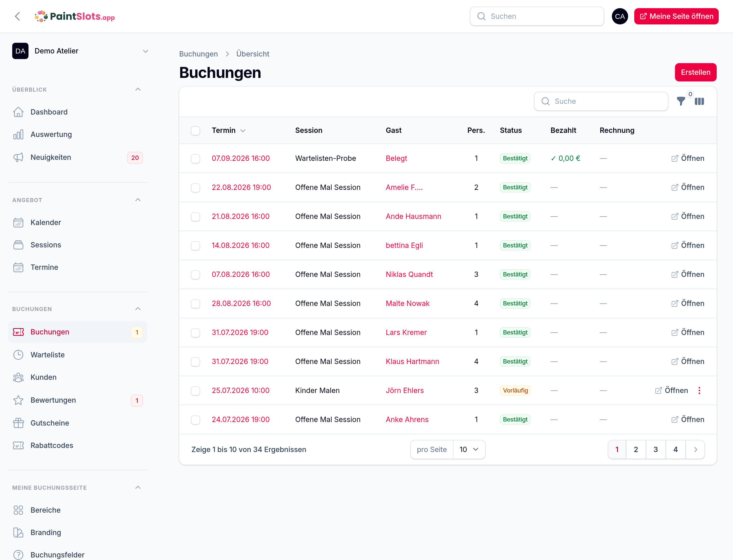The width and height of the screenshot is (733, 560).
Task: Collapse the BUCHUNGEN sidebar group
Action: click(x=138, y=309)
